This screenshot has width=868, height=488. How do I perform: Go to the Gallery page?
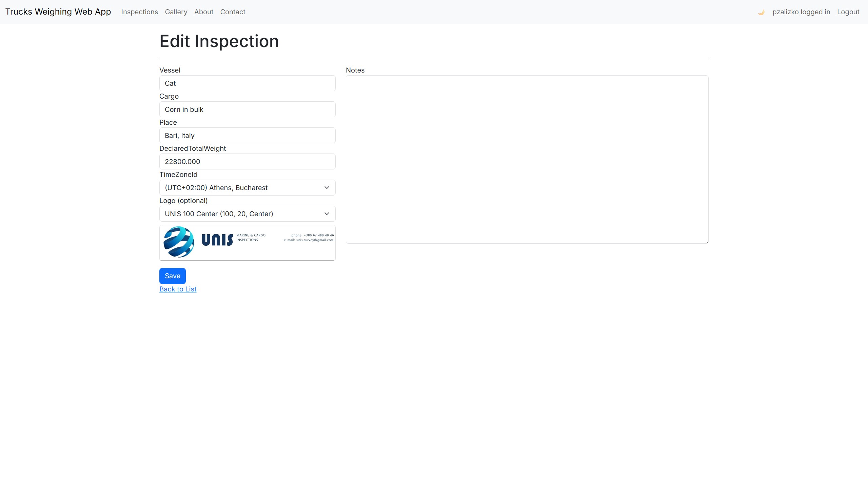176,12
